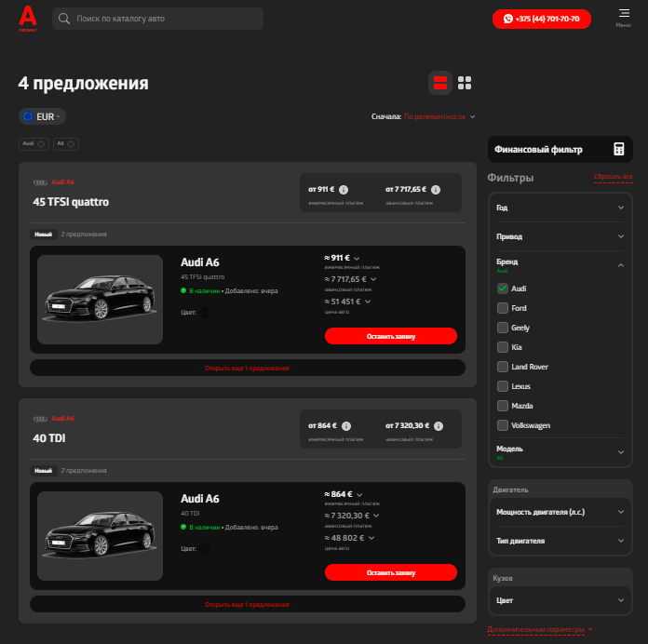Open the 40 TDI car thumbnail

pyautogui.click(x=100, y=536)
